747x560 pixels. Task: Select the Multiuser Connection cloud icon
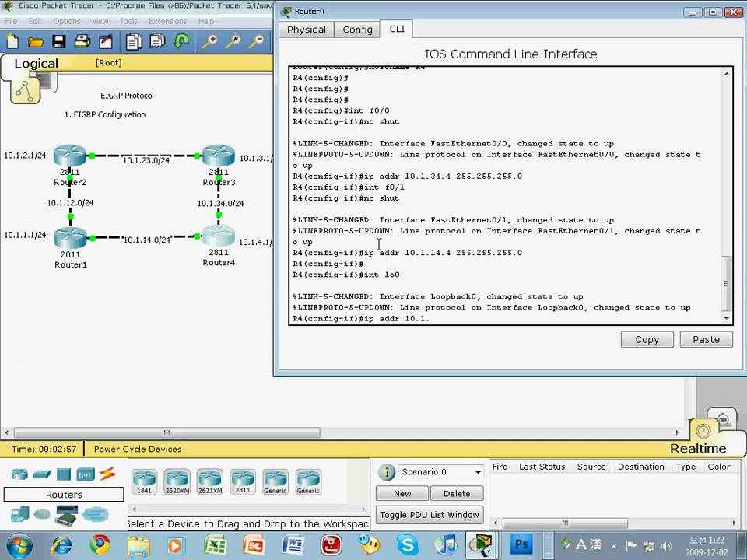click(x=95, y=514)
